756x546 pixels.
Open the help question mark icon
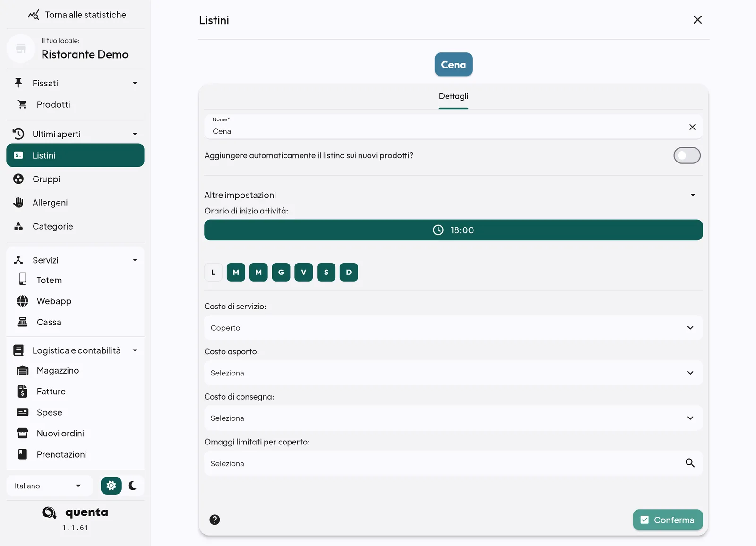click(215, 520)
